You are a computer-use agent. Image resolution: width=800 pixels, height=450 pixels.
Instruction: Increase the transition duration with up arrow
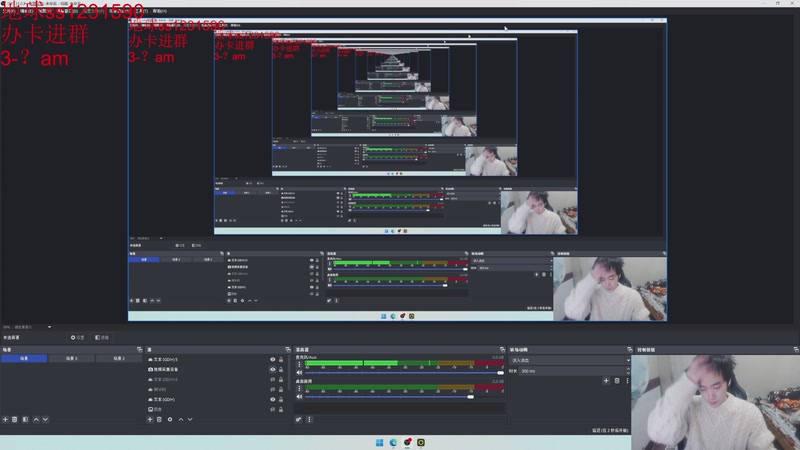tap(628, 369)
